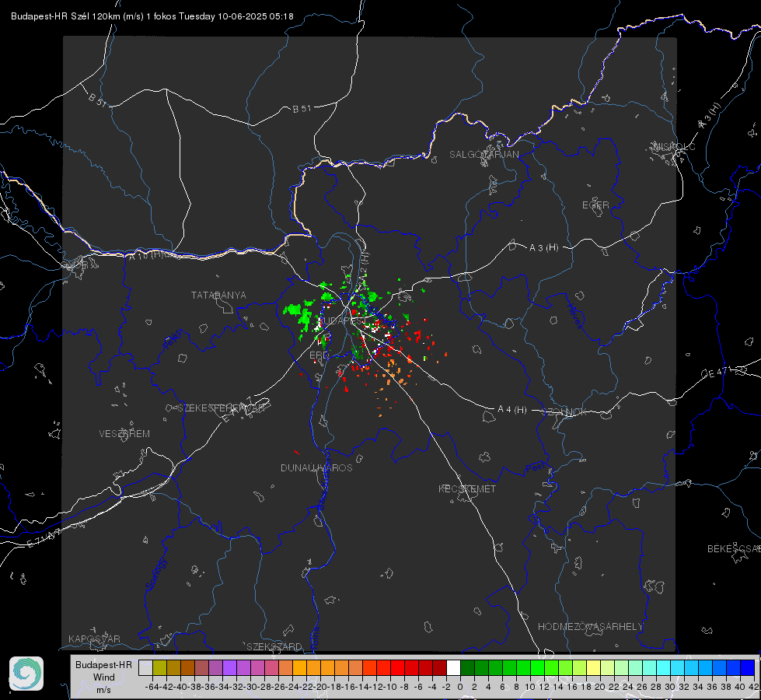
Task: Click the swirl logo icon beside the legend
Action: [26, 674]
